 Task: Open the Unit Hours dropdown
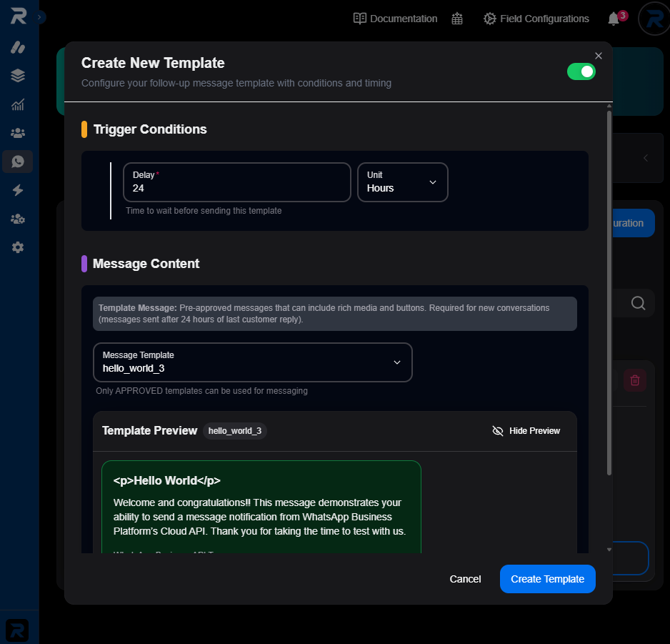403,182
